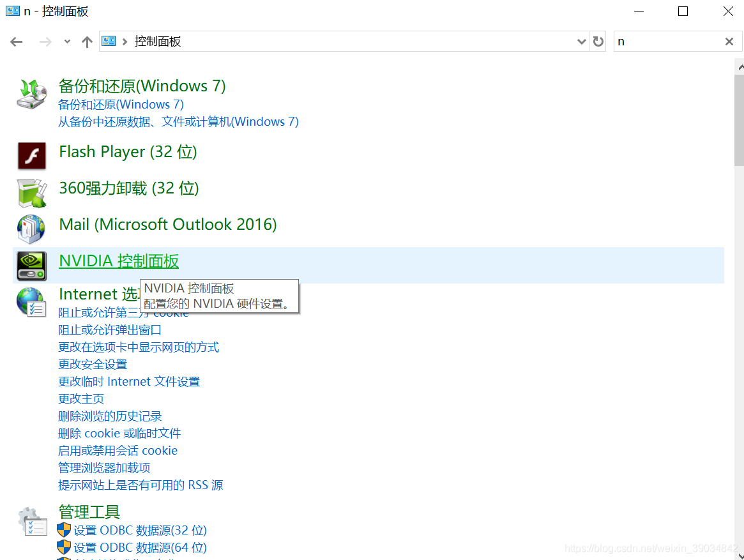Click the Backup and Restore drive icon
Viewport: 744px width, 560px height.
[32, 94]
